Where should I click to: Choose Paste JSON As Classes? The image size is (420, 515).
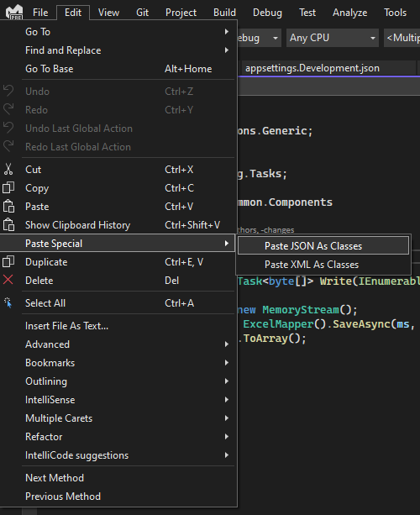click(323, 245)
